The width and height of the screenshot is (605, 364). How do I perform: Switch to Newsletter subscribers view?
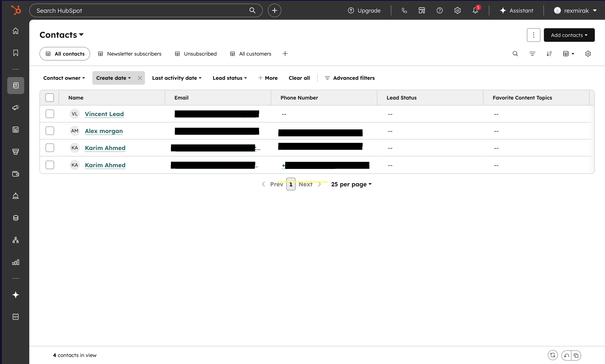click(x=130, y=54)
